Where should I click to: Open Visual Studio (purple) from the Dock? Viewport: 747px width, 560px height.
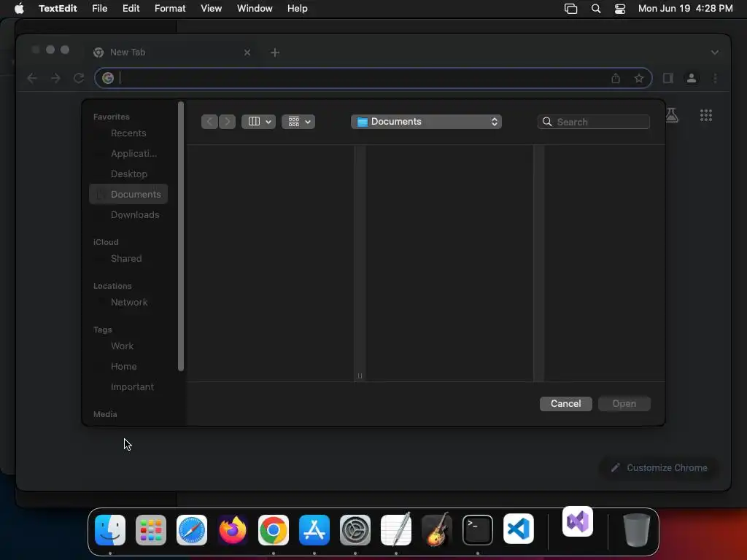click(578, 521)
